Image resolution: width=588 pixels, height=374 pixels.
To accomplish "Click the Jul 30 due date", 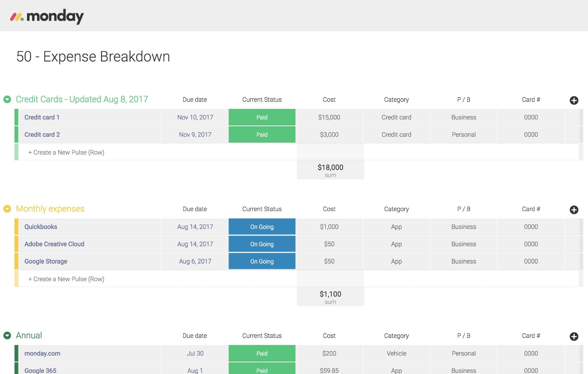I will 195,354.
